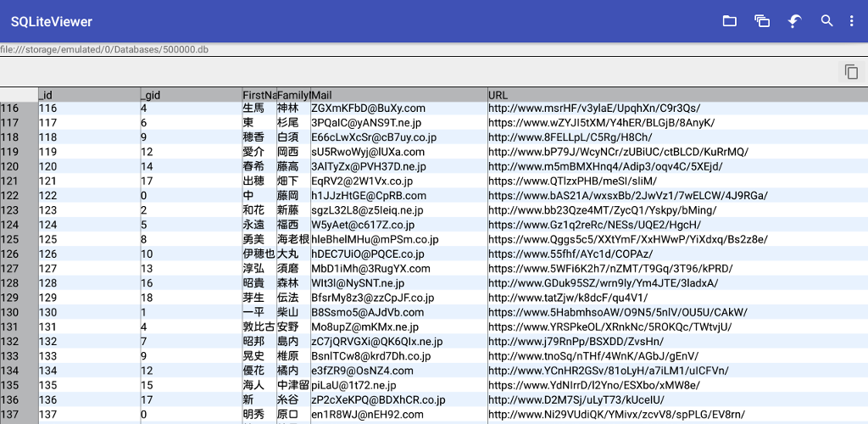Screen dimensions: 868x424
Task: Select the FirstName column header
Action: click(259, 95)
